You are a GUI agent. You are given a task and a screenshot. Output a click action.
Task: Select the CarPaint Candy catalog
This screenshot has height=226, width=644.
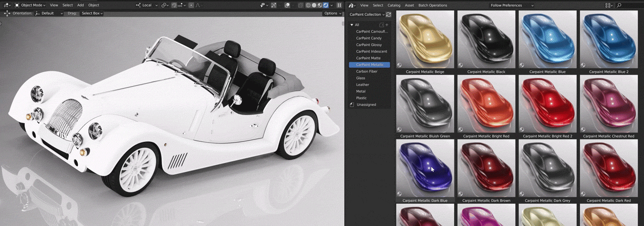(x=369, y=38)
